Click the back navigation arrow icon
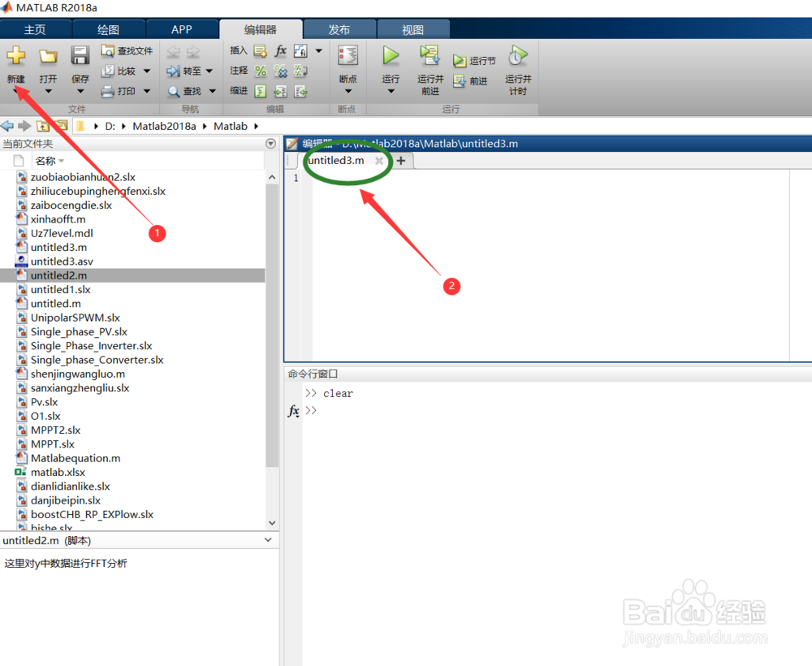This screenshot has width=812, height=666. pos(7,126)
